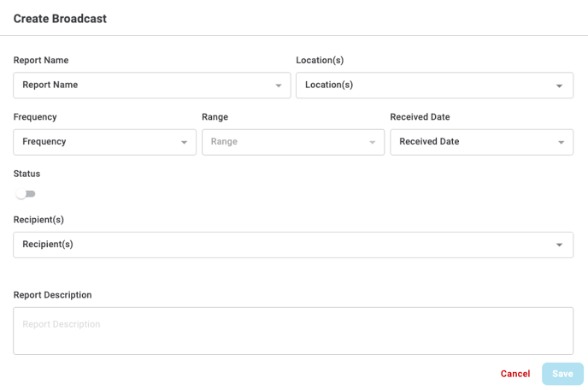
Task: Toggle the Status switch on
Action: [x=26, y=194]
